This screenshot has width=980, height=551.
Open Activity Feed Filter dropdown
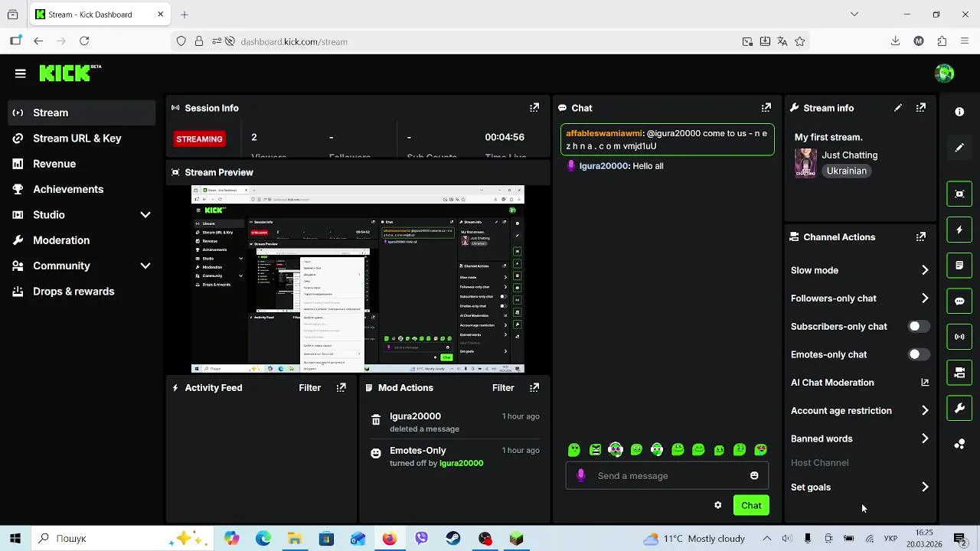point(309,388)
